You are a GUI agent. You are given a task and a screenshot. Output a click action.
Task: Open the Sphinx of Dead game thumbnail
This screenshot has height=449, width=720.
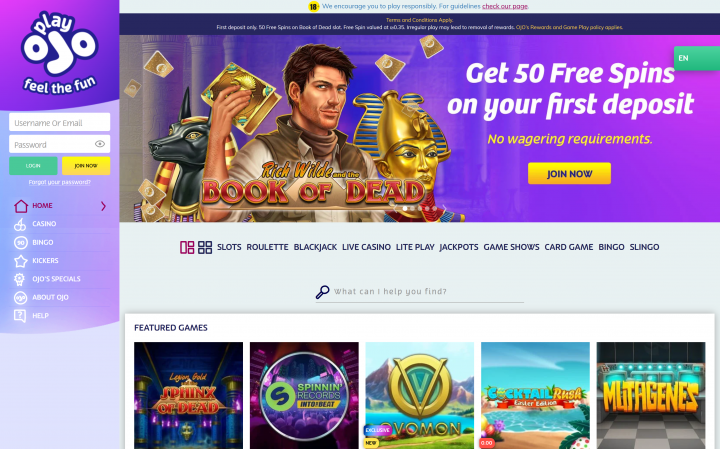point(188,395)
